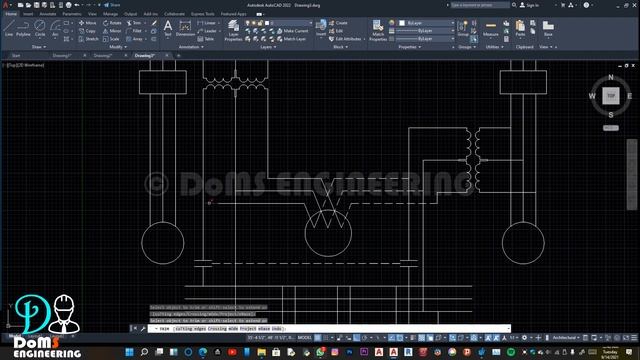
Task: Select the Dimension tool
Action: pos(185,28)
